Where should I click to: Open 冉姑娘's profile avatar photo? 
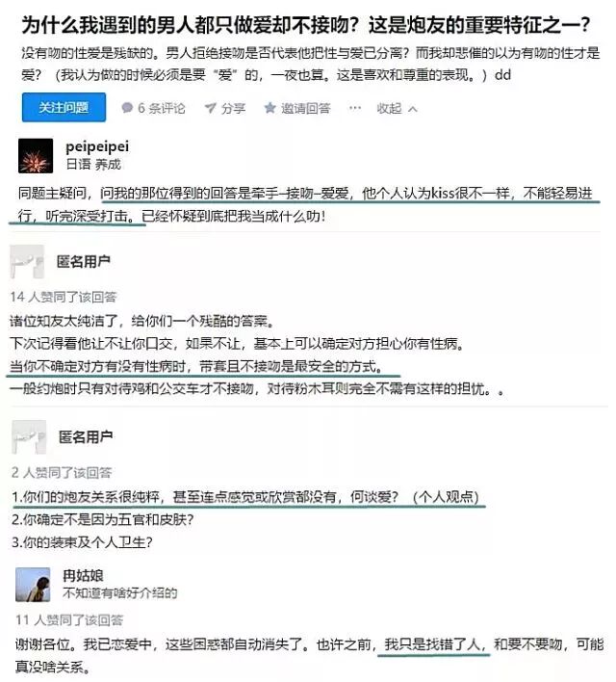(33, 585)
